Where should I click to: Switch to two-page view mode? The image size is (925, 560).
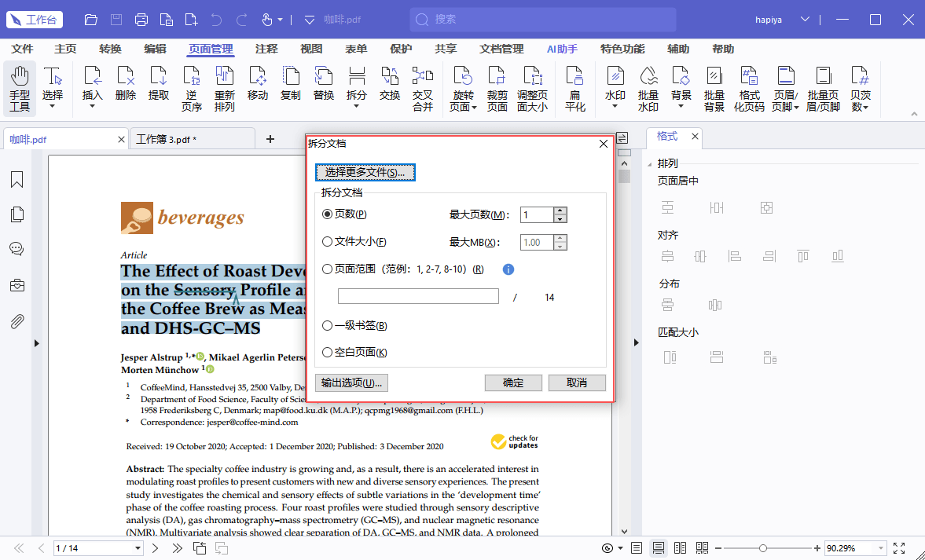(680, 548)
